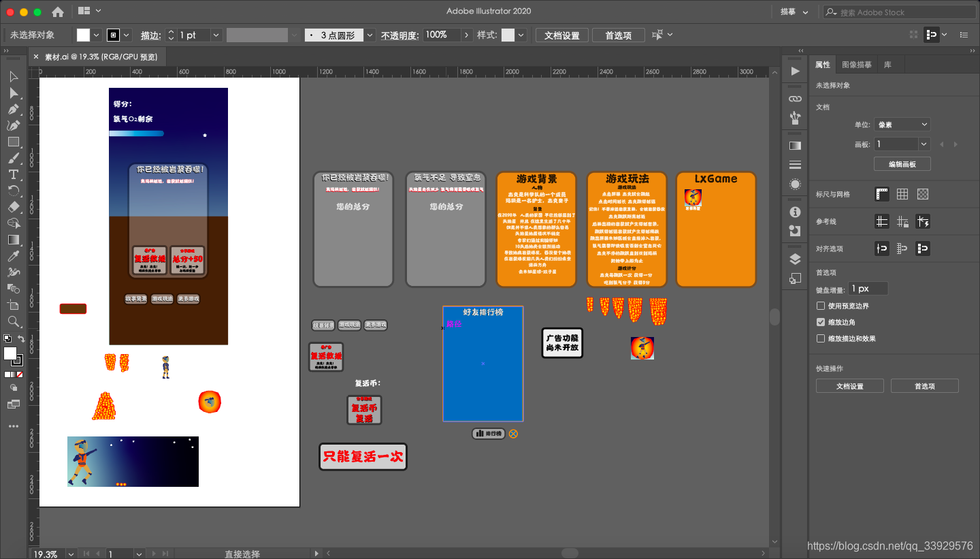Click the white fill color swatch in control bar
980x559 pixels.
83,35
